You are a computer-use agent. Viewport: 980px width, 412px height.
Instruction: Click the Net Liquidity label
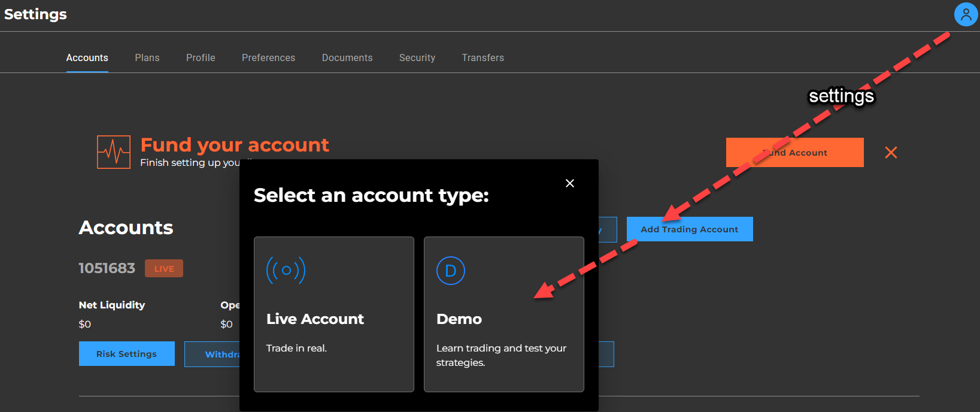pos(112,305)
